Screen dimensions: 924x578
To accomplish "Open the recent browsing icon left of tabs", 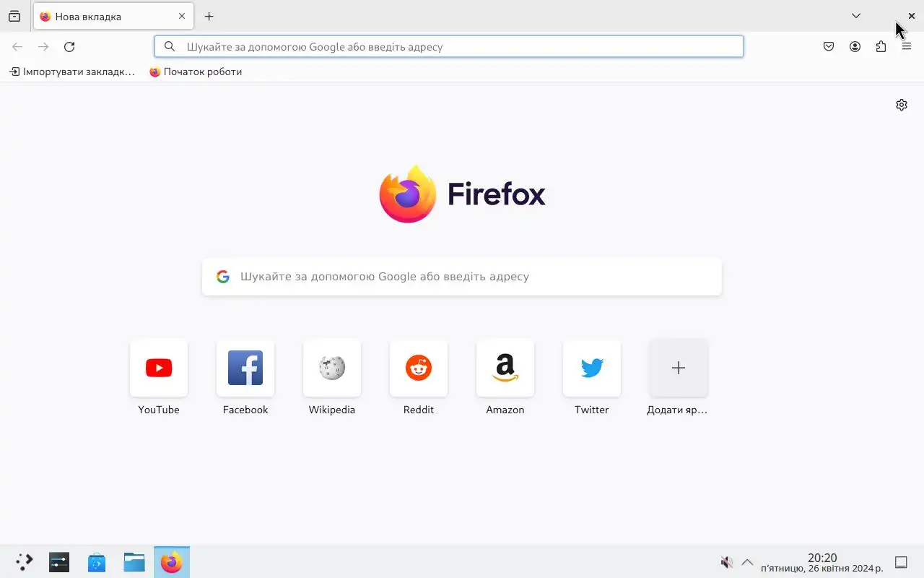I will coord(14,16).
